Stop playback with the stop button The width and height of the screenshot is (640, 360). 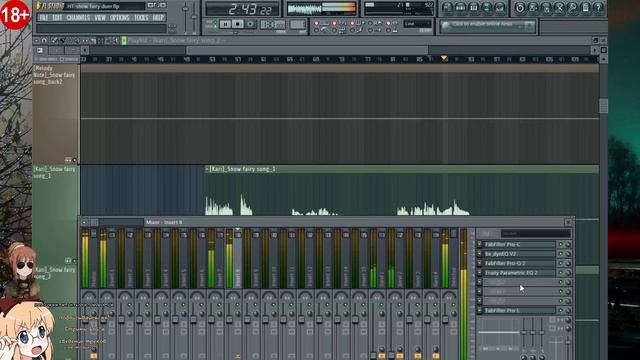click(238, 24)
